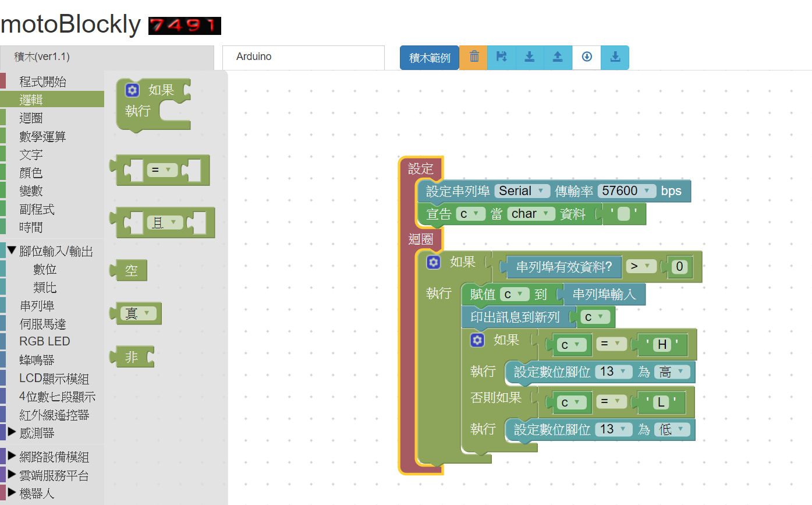Edit the number field containing 0

679,267
